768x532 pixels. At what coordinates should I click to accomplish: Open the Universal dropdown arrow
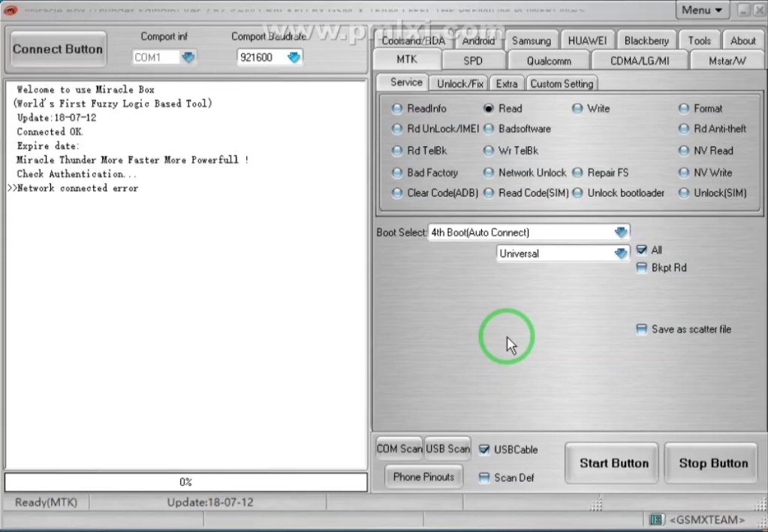pyautogui.click(x=621, y=254)
